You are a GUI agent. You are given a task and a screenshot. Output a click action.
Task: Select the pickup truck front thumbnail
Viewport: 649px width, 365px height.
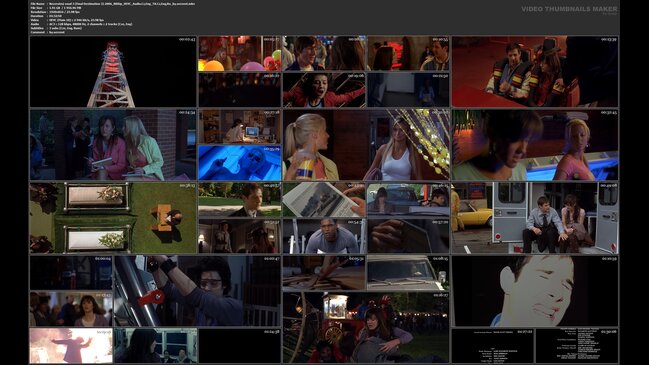[x=409, y=273]
